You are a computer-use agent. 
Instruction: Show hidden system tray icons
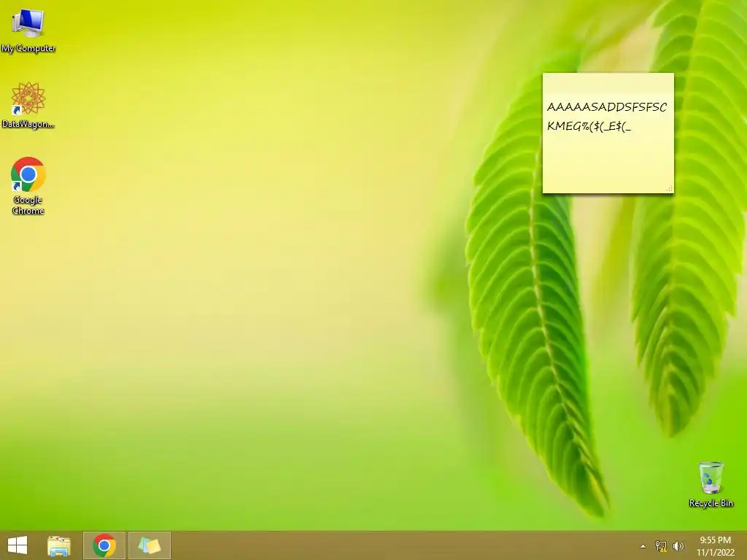[643, 546]
